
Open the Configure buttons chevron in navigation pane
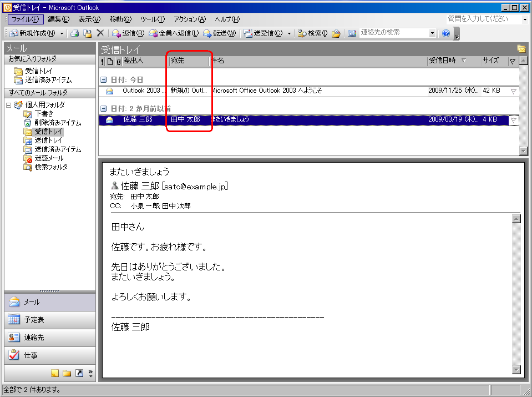pyautogui.click(x=90, y=374)
